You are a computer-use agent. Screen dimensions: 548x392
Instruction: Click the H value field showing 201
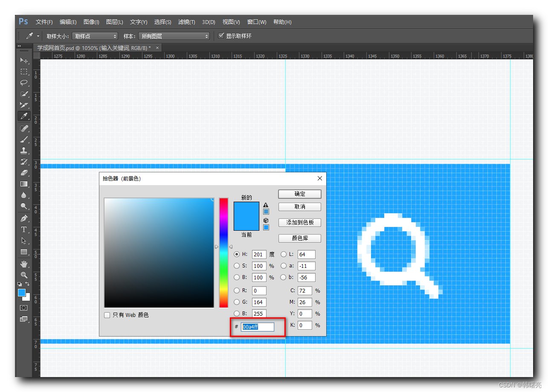pos(259,255)
